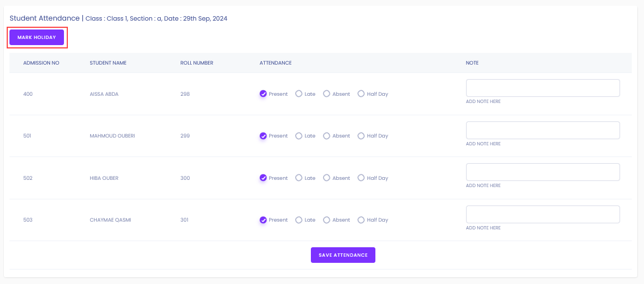Set Chaymae Qasmi to Absent
The height and width of the screenshot is (284, 644).
click(326, 220)
